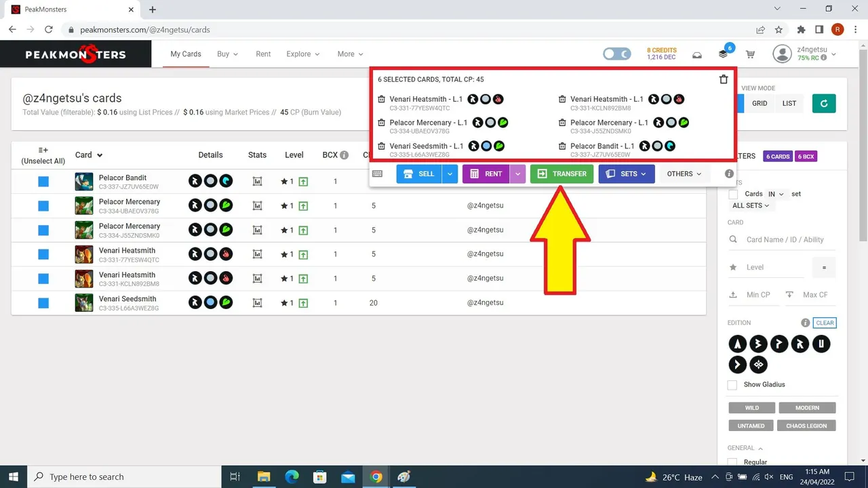This screenshot has width=868, height=488.
Task: Toggle dark mode switch
Action: pyautogui.click(x=617, y=54)
